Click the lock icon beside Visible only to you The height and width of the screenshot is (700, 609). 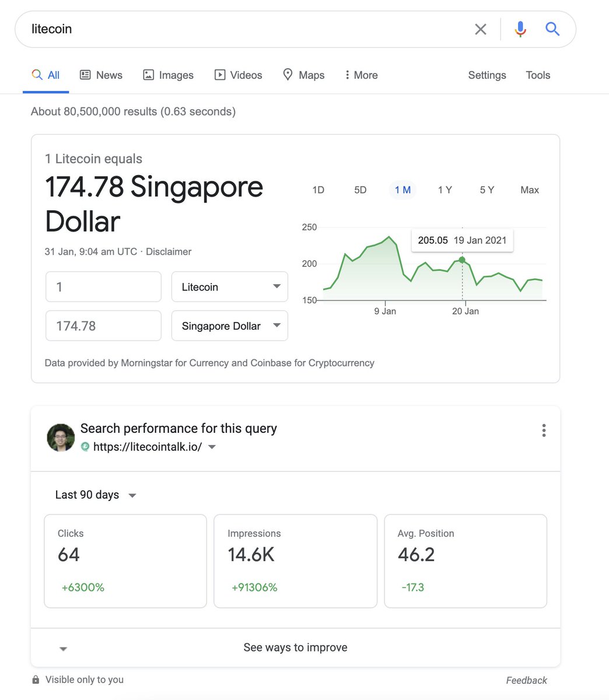36,680
